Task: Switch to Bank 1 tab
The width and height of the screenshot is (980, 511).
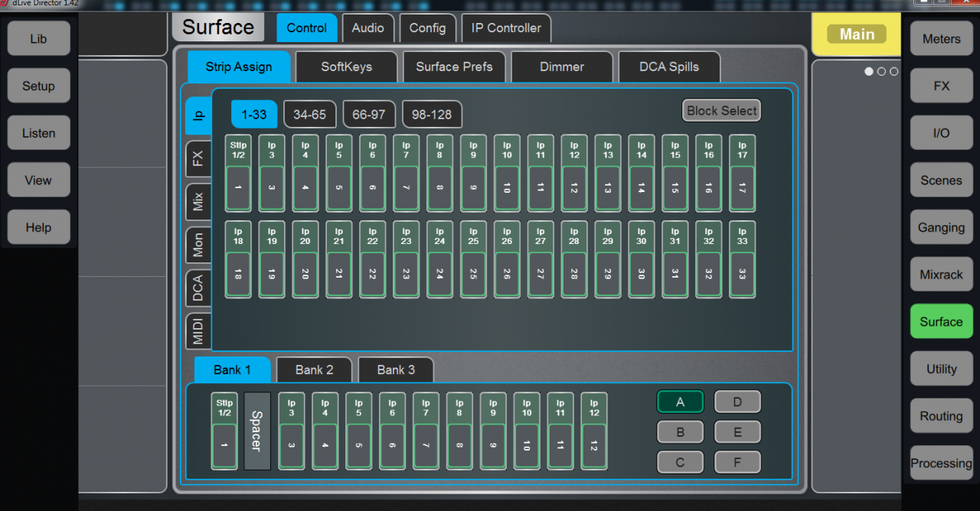Action: pos(232,369)
